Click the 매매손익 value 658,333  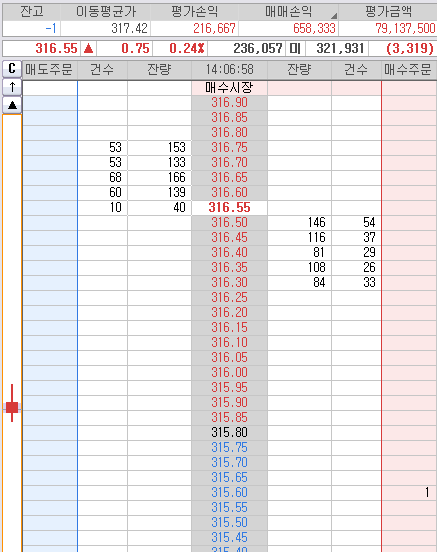click(314, 28)
